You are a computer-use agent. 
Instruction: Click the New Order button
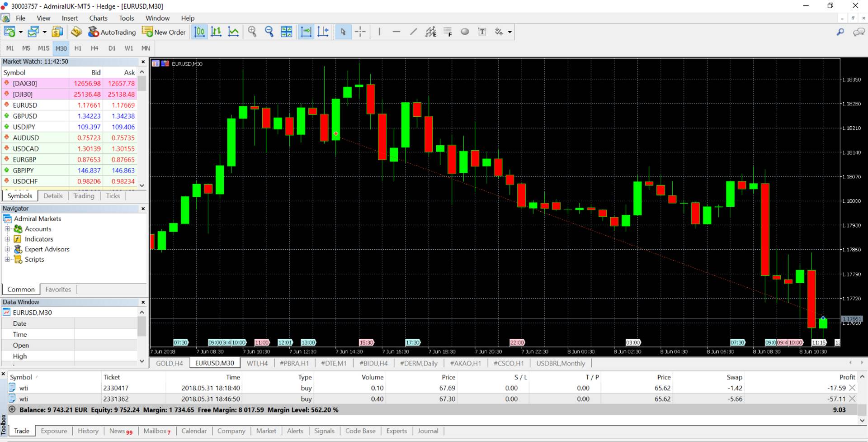(x=164, y=32)
